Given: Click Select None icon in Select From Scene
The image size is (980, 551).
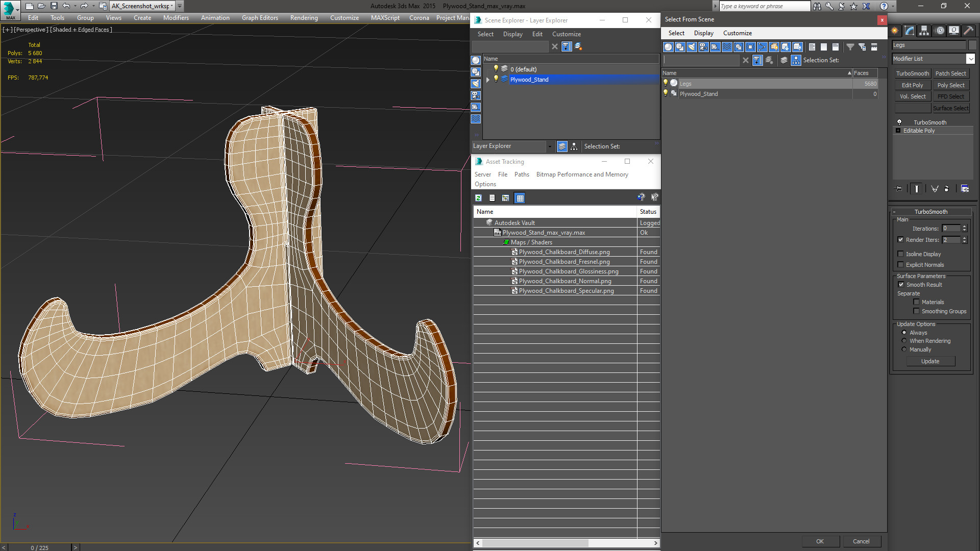Looking at the screenshot, I should pos(824,47).
